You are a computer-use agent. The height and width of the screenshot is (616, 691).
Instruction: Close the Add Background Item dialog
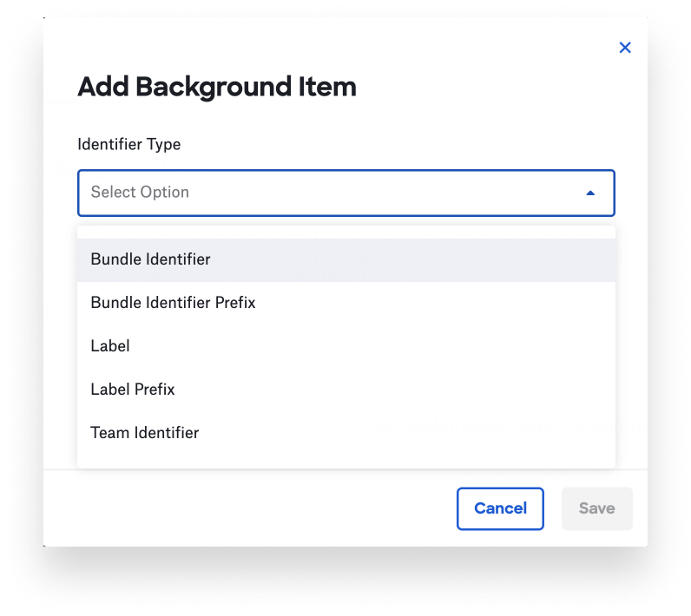point(624,48)
